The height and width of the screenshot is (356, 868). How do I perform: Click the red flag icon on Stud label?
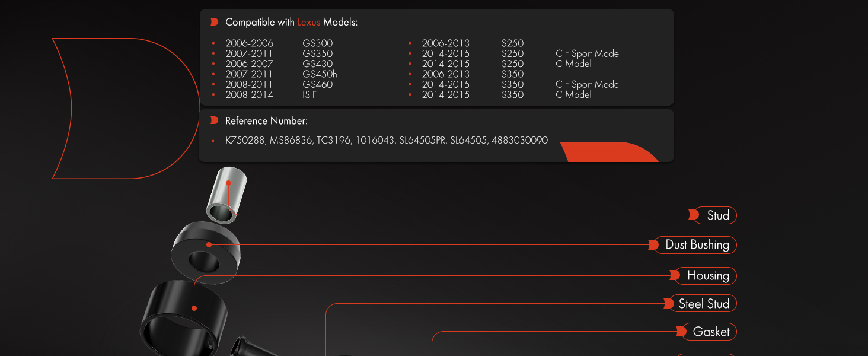(x=694, y=215)
